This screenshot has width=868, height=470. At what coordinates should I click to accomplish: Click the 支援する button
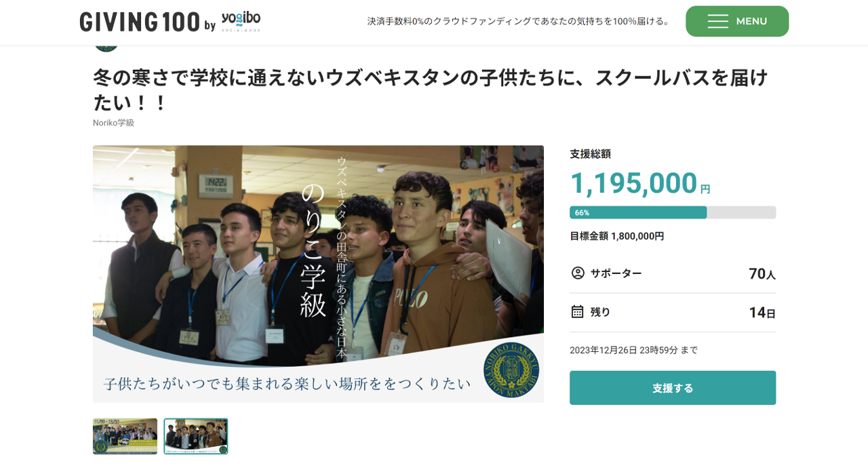(673, 388)
